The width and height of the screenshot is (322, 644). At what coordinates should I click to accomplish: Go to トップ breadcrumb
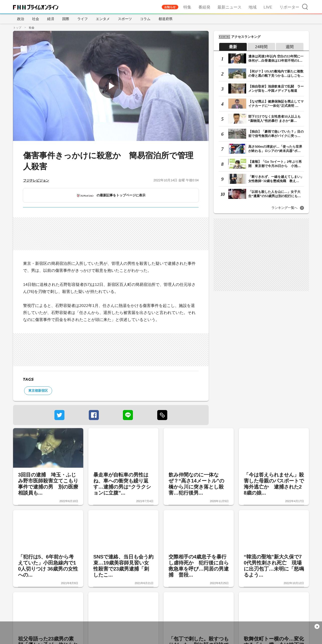17,28
